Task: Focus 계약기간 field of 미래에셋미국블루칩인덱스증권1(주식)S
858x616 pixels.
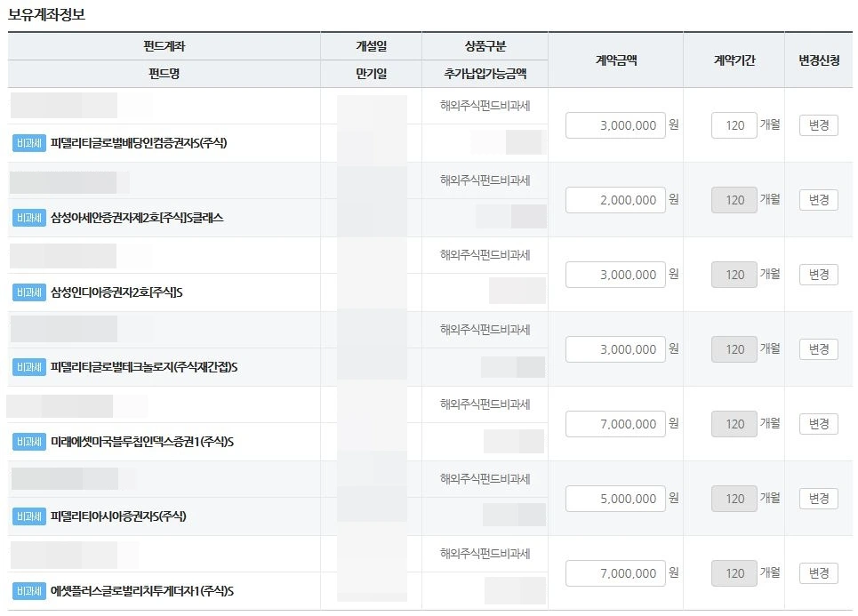Action: coord(734,424)
